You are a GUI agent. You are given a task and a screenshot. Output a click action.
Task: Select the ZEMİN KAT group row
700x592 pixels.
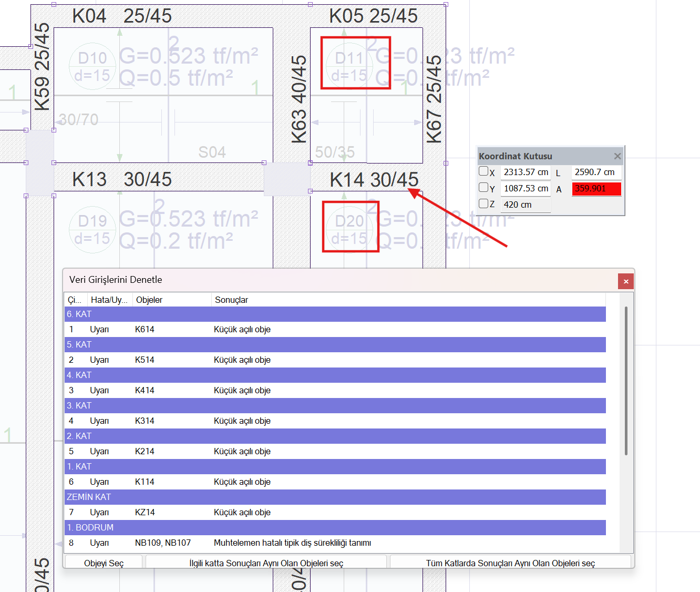point(335,497)
